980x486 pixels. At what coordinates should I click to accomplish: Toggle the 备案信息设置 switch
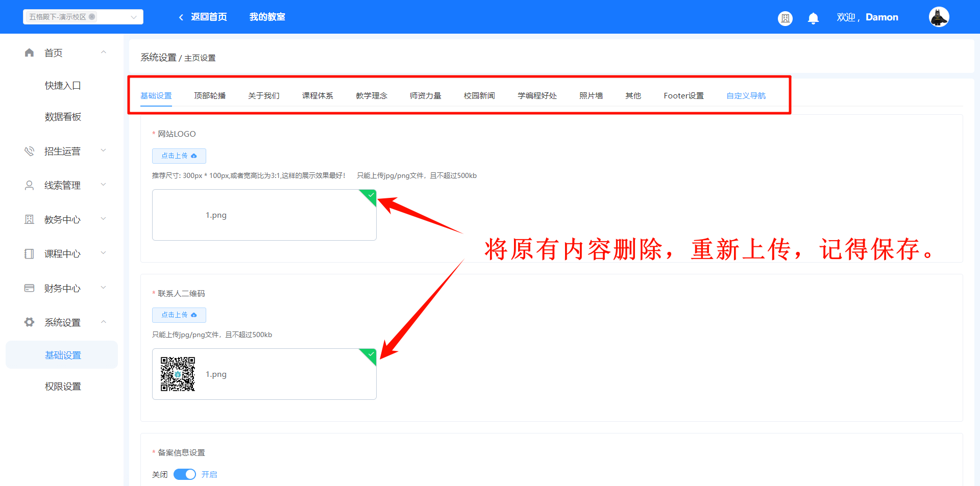tap(185, 474)
